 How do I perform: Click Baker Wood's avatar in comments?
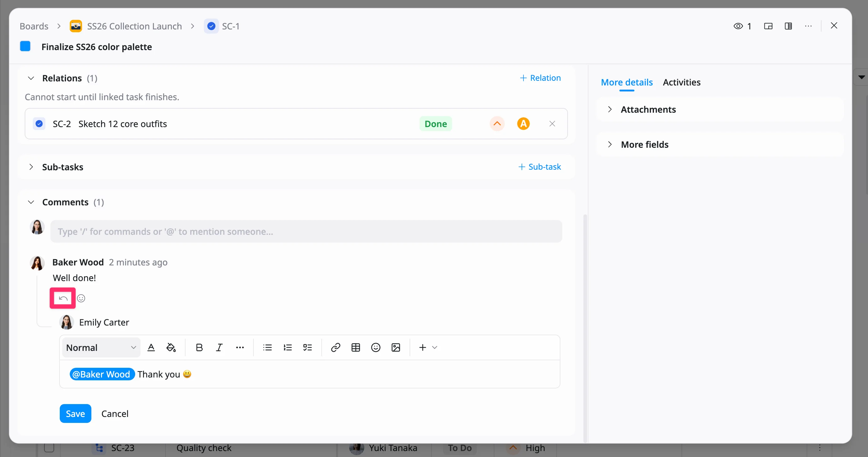click(x=37, y=263)
